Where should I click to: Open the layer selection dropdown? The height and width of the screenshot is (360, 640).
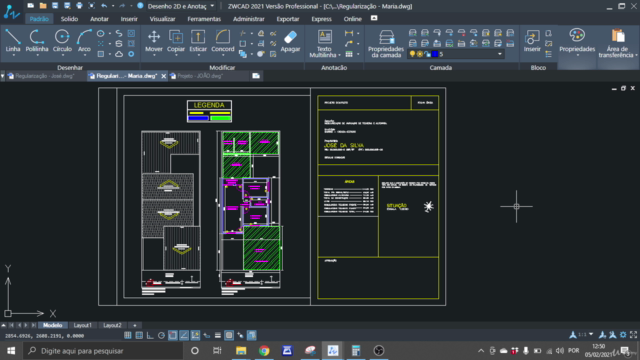[x=500, y=54]
